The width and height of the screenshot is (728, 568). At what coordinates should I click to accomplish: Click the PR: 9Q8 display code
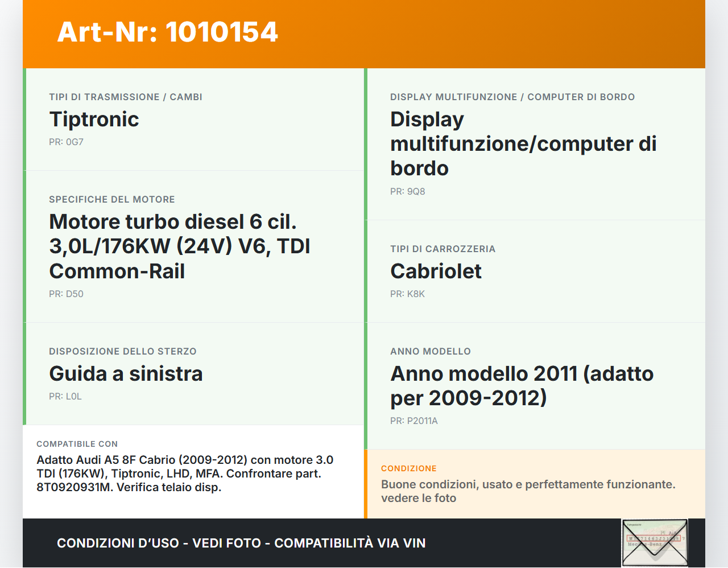[407, 191]
